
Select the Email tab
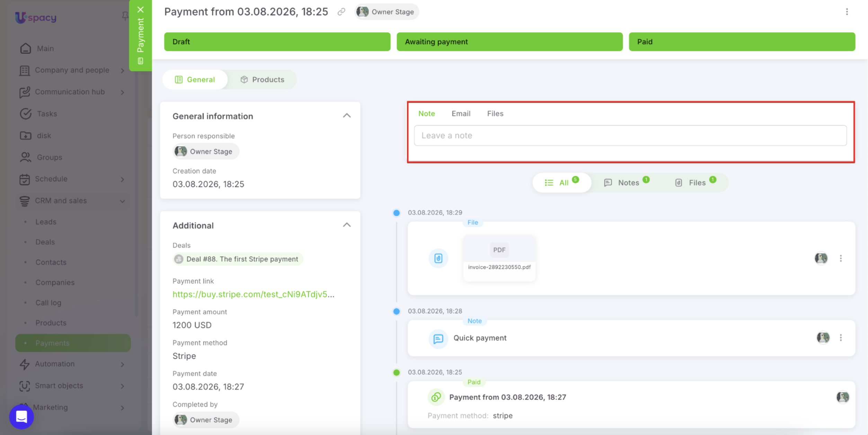[461, 114]
